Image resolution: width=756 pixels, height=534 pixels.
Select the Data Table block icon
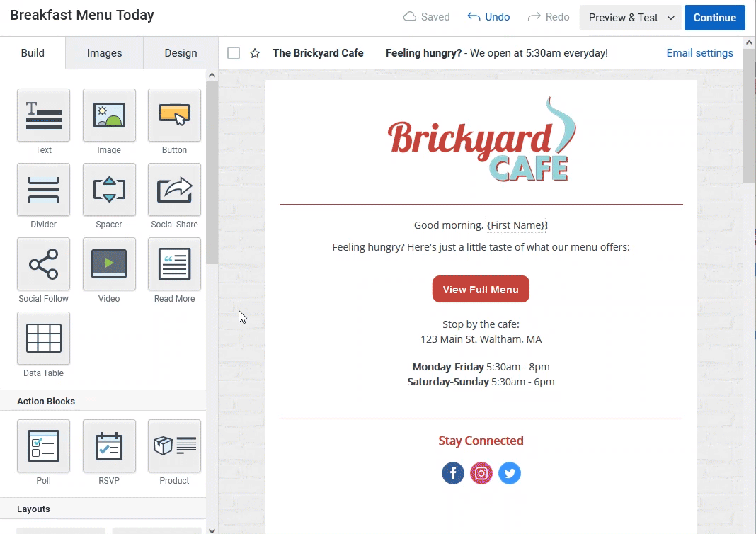[43, 338]
